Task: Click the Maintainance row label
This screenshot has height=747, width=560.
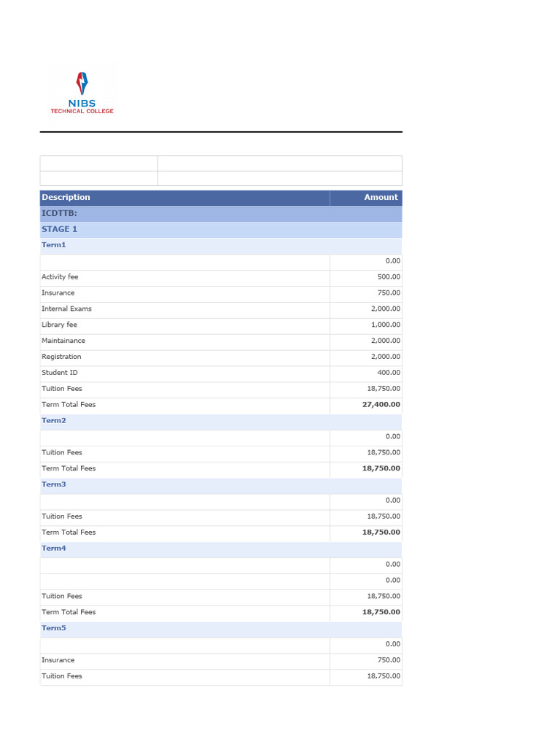Action: click(x=63, y=341)
